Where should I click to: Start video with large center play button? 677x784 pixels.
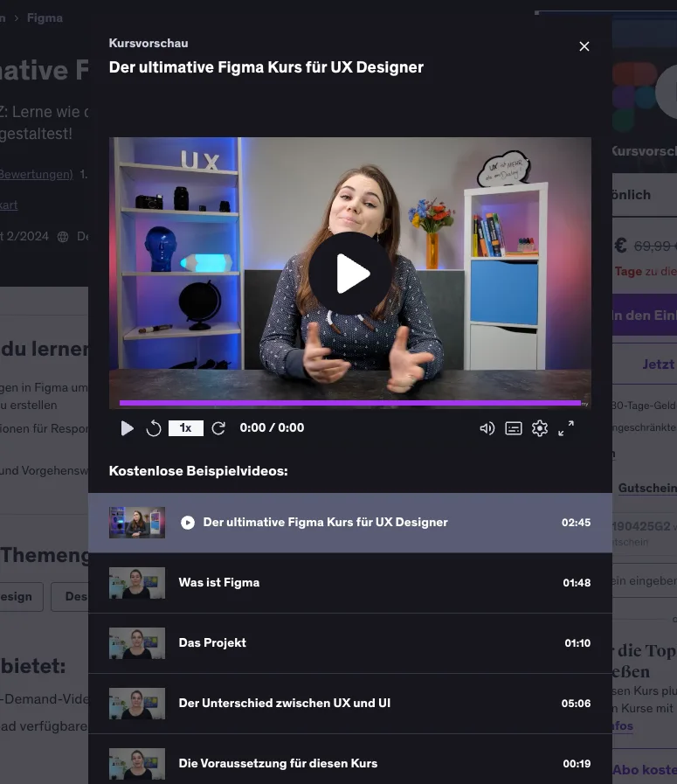coord(350,274)
